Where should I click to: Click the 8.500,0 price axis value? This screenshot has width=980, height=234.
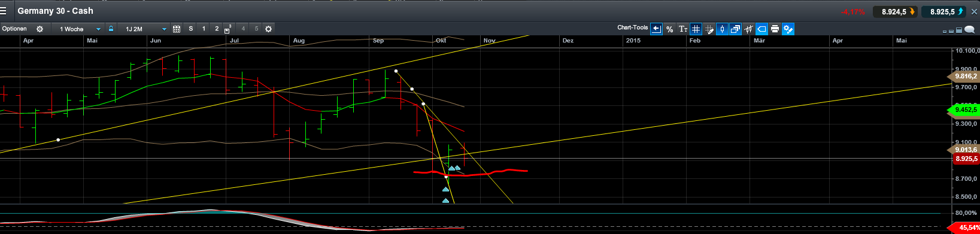pos(967,197)
